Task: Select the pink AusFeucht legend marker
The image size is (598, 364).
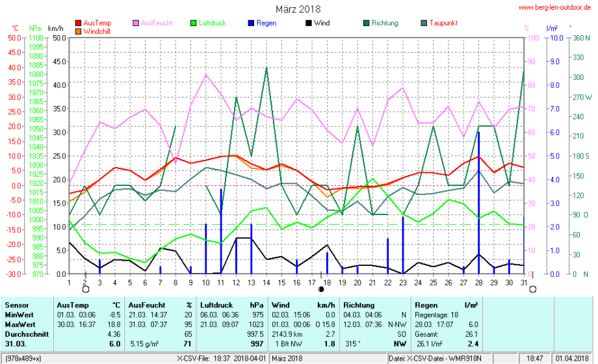Action: [136, 23]
